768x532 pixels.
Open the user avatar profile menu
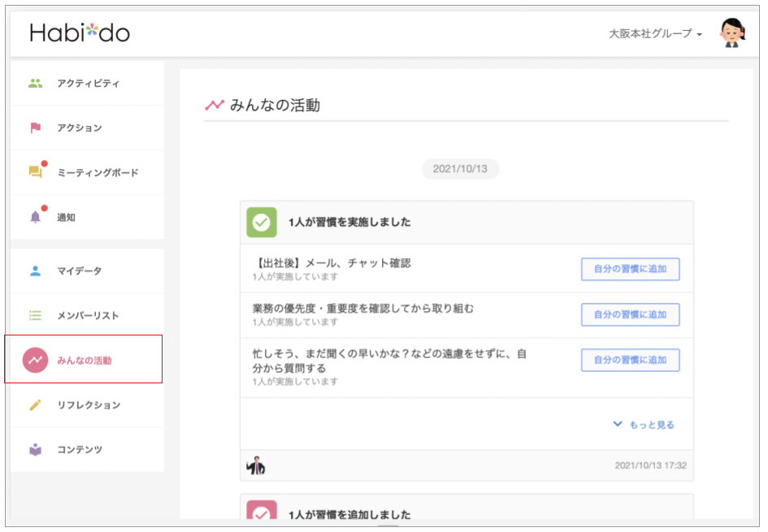pyautogui.click(x=733, y=32)
